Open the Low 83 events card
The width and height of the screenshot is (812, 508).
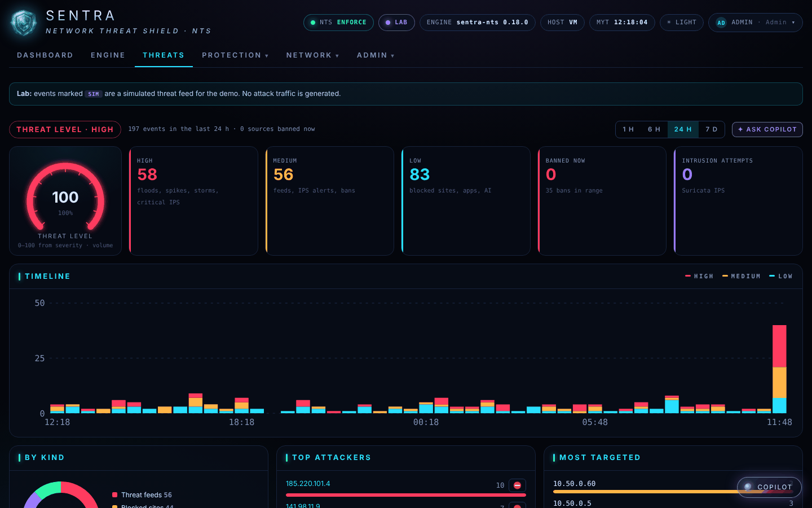click(466, 201)
